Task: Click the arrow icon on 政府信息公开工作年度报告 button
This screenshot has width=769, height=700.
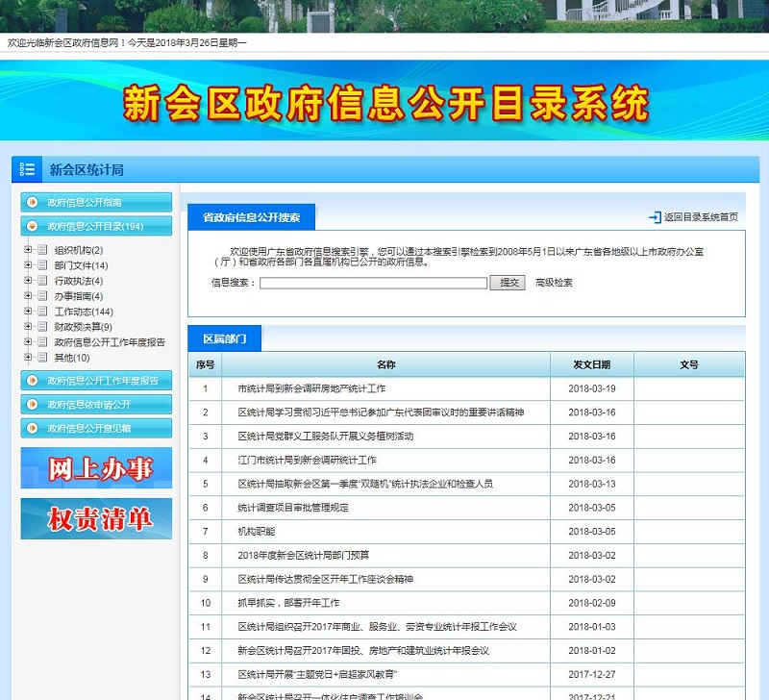Action: (x=33, y=381)
